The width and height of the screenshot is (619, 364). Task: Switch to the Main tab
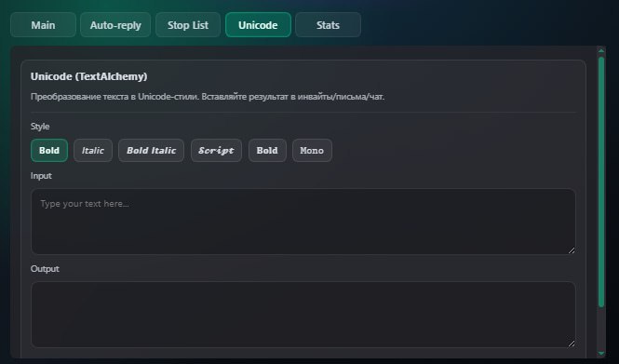(x=43, y=25)
